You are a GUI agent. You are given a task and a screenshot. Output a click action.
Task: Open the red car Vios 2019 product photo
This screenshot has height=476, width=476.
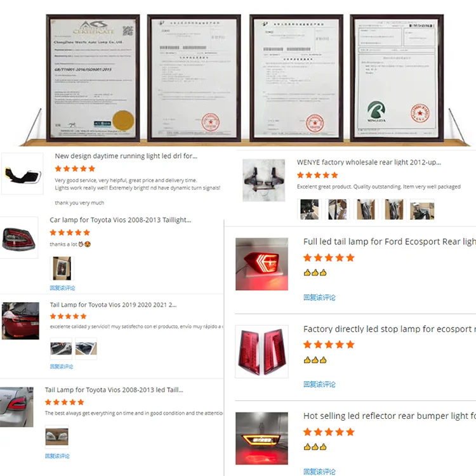[20, 321]
